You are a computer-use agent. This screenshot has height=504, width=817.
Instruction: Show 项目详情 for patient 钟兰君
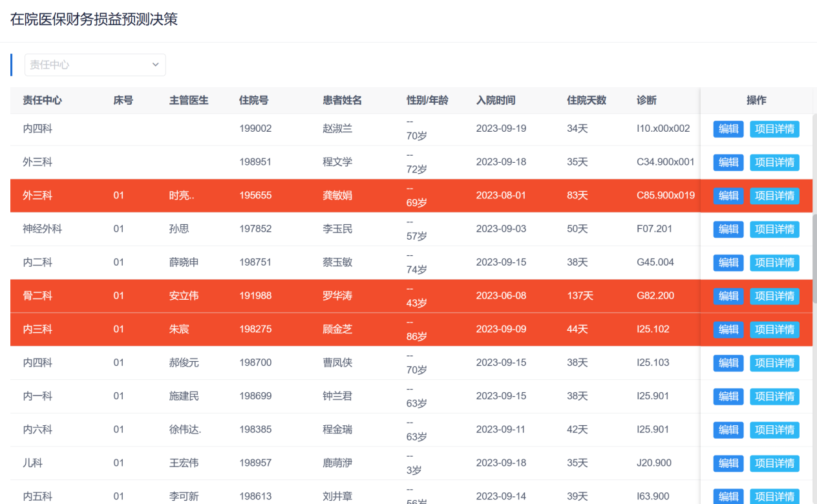click(774, 397)
